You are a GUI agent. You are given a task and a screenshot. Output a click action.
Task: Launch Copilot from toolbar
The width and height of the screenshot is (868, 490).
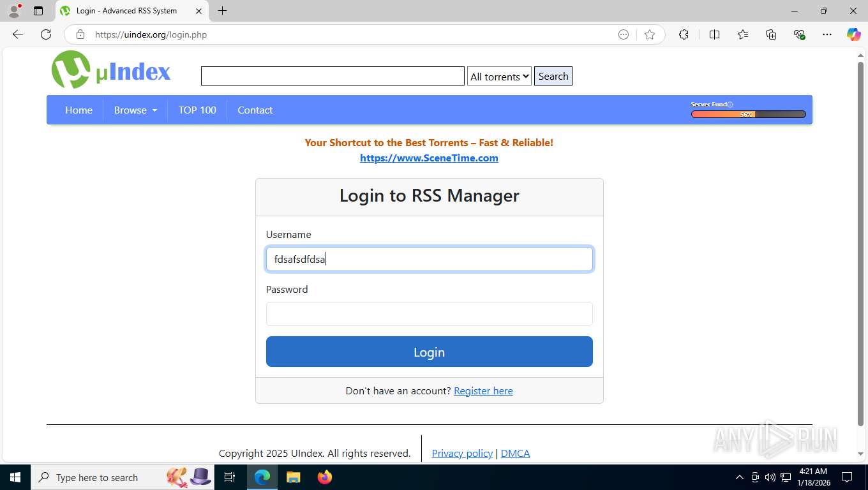[853, 34]
